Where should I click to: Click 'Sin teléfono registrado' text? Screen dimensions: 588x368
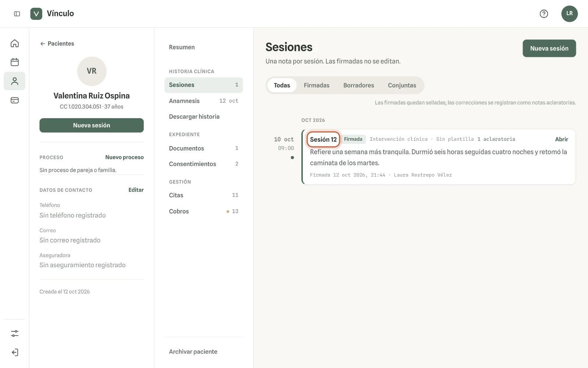point(73,215)
